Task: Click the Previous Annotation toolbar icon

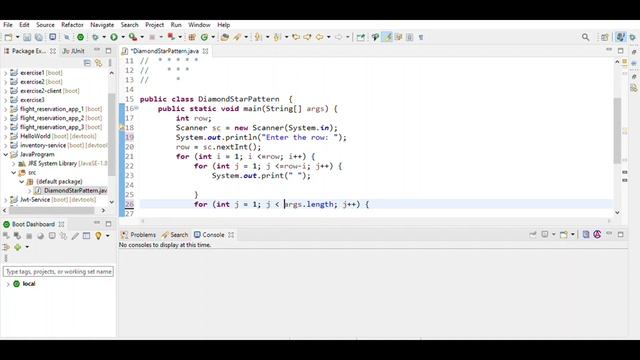Action: coord(277,37)
